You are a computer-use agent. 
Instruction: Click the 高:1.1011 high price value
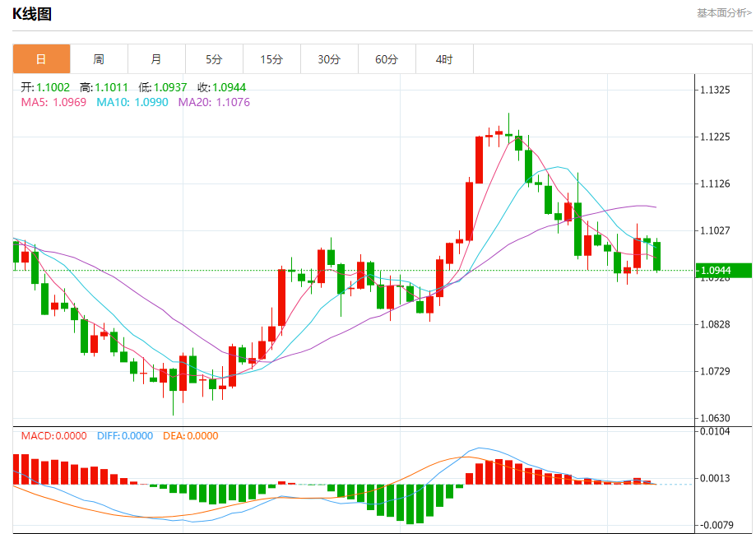click(104, 87)
